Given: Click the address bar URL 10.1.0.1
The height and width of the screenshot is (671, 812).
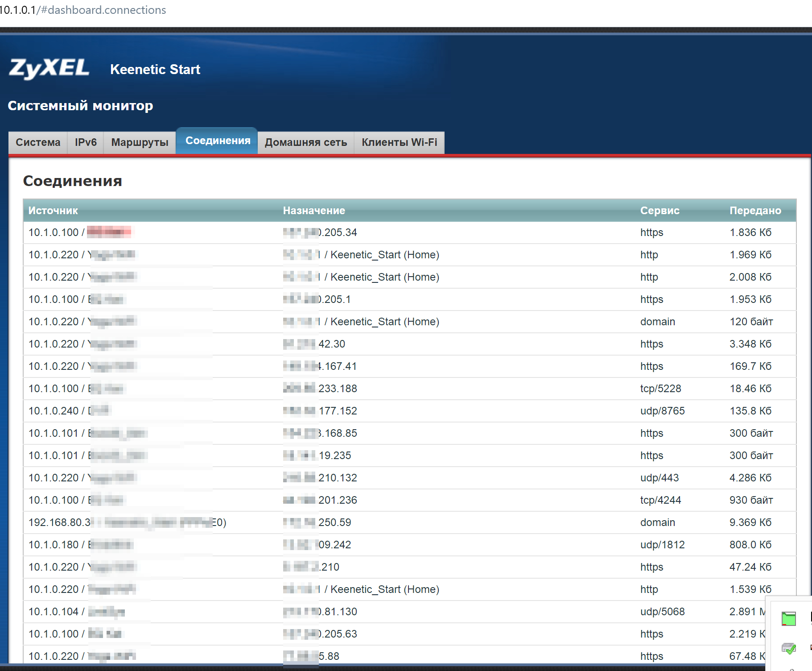Looking at the screenshot, I should coord(82,10).
